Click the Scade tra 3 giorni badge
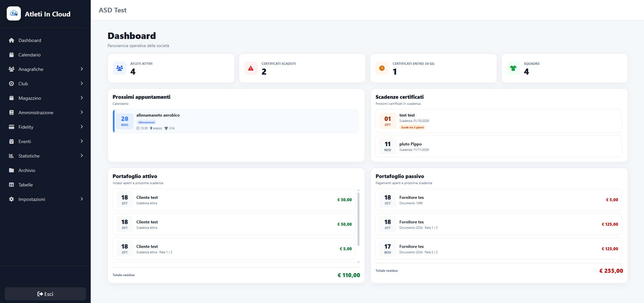 413,127
